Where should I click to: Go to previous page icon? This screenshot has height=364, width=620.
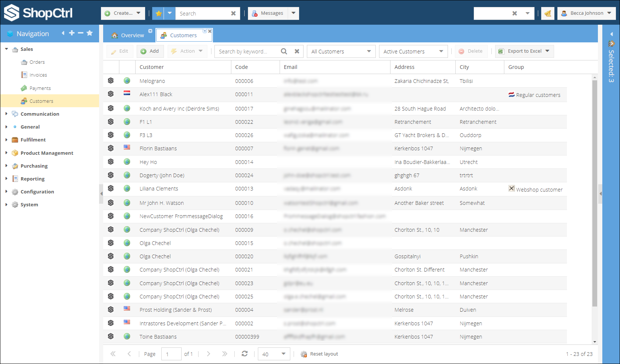coord(129,354)
